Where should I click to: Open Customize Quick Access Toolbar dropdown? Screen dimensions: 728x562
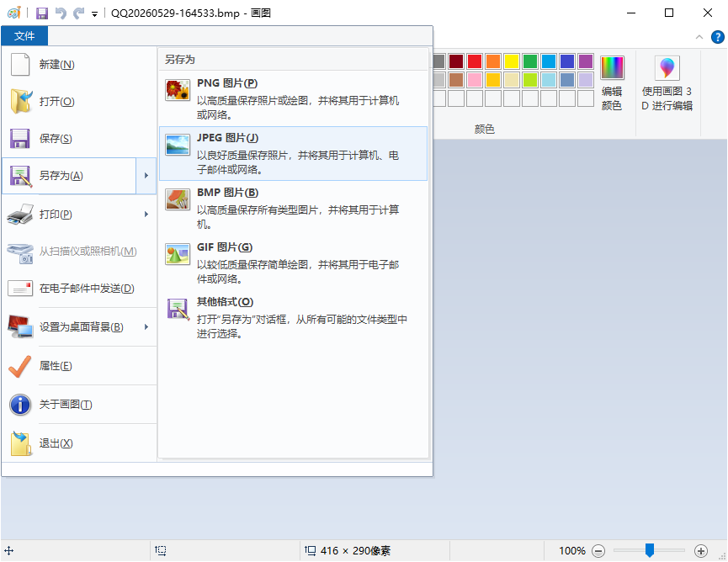[94, 14]
